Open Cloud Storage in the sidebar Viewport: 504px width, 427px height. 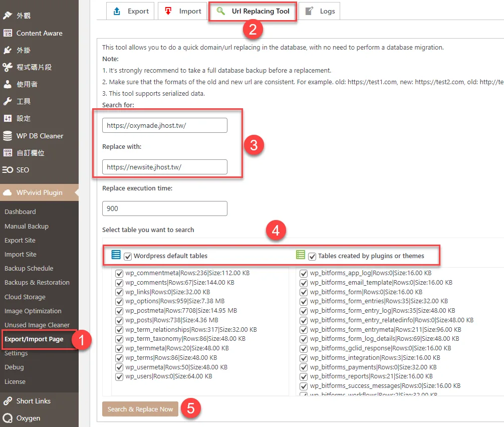point(25,297)
